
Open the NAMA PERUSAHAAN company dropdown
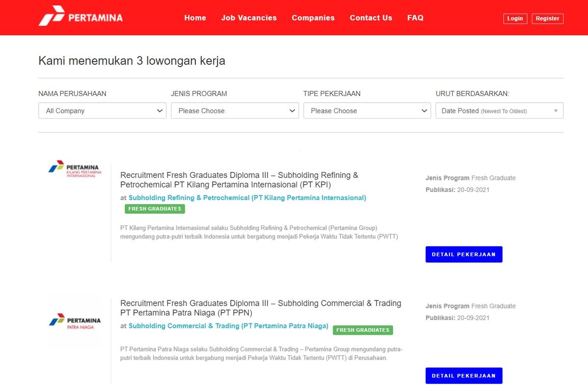click(x=102, y=111)
